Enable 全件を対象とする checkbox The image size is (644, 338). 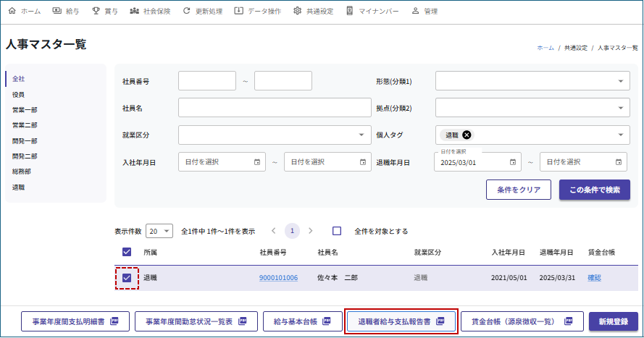click(337, 231)
